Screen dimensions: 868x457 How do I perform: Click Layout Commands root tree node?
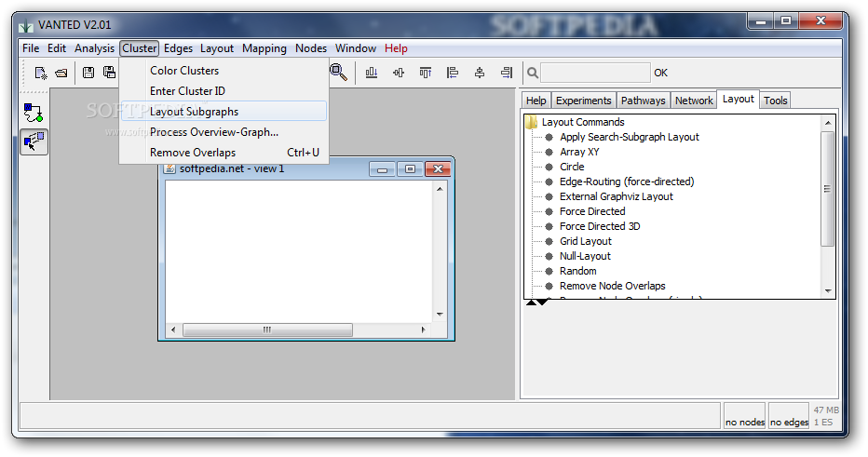coord(583,122)
